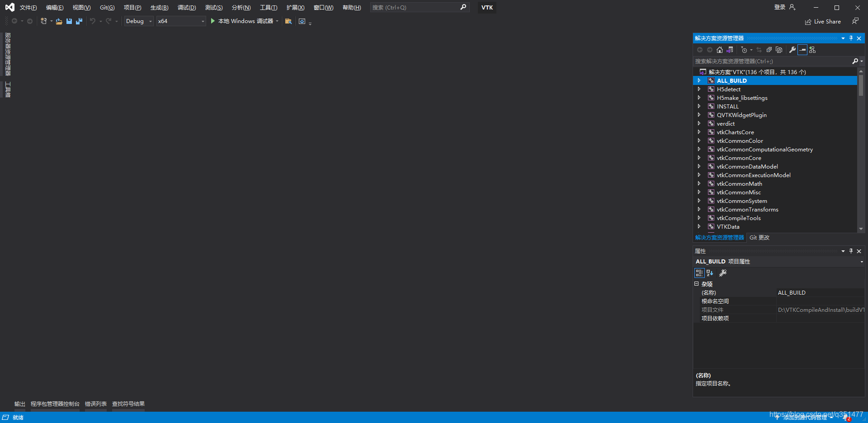Sort properties alphabetically with A-Z icon
Viewport: 868px width, 423px height.
click(710, 273)
